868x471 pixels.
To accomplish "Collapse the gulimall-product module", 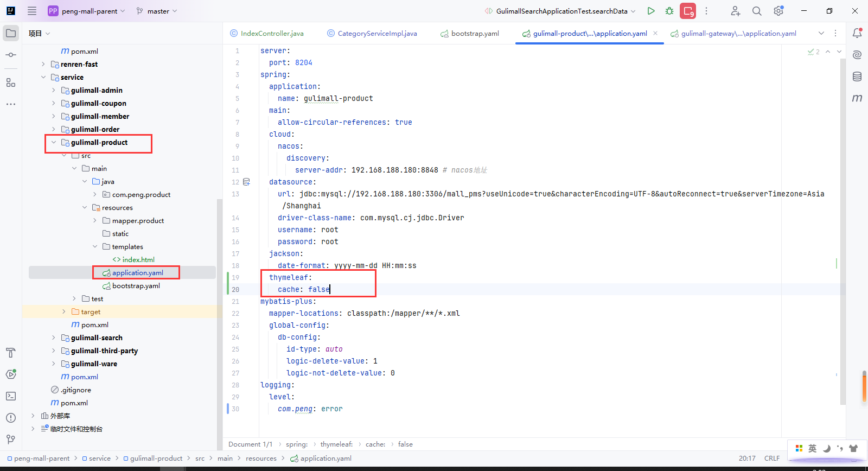I will (53, 142).
